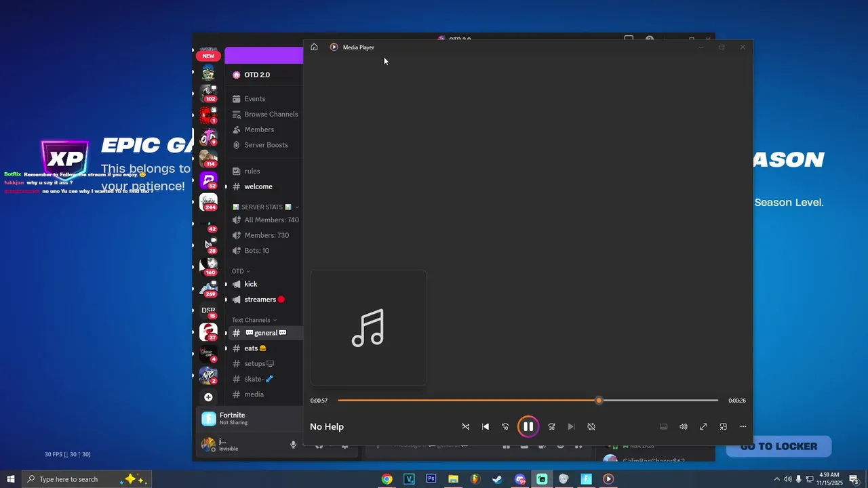868x488 pixels.
Task: Open the taskbar clock showing 4:59 AM
Action: [829, 479]
